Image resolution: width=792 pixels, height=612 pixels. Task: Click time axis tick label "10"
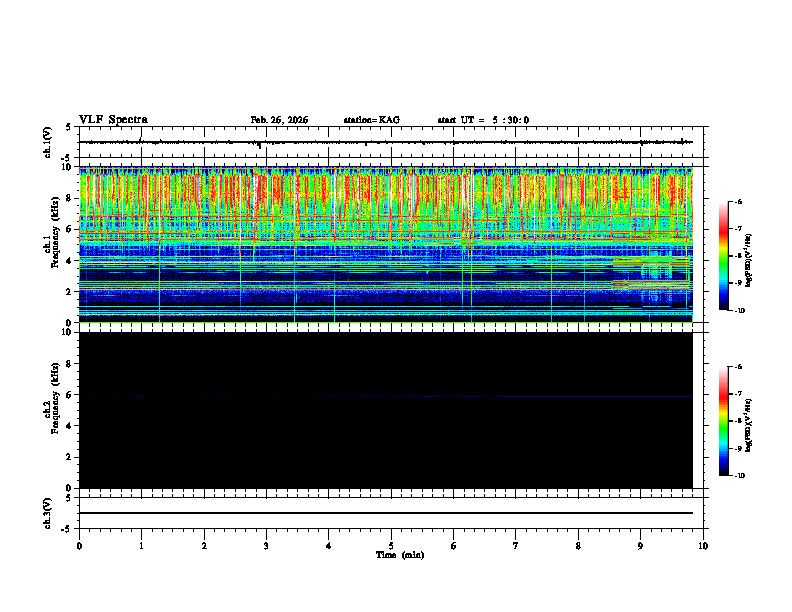tap(703, 546)
